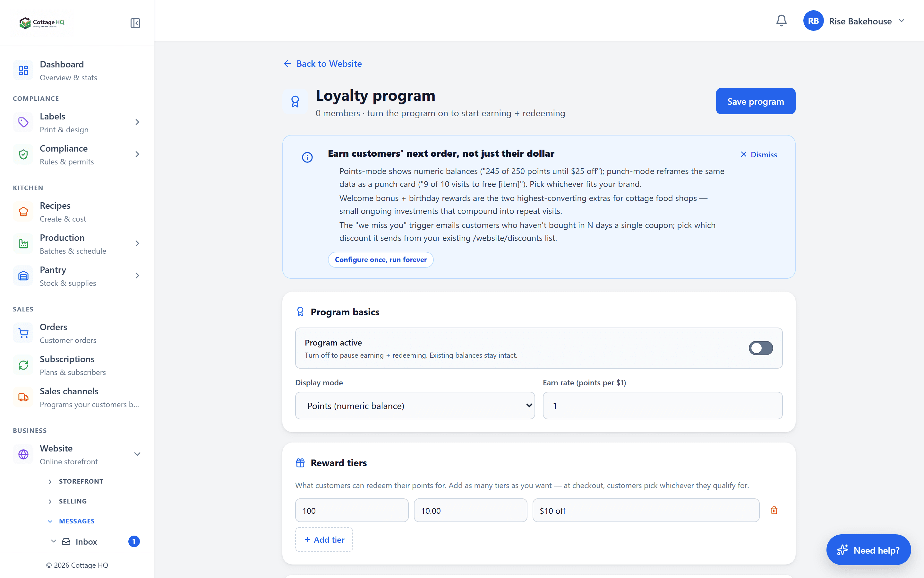Image resolution: width=924 pixels, height=578 pixels.
Task: Toggle the Program active switch
Action: (x=761, y=348)
